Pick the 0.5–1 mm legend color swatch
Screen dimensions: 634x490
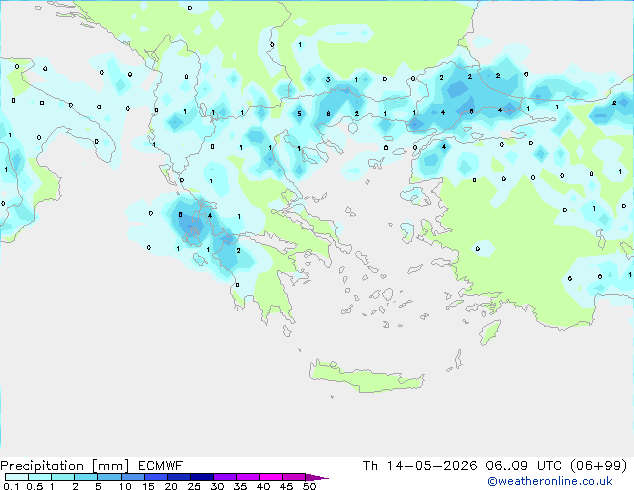(x=40, y=477)
